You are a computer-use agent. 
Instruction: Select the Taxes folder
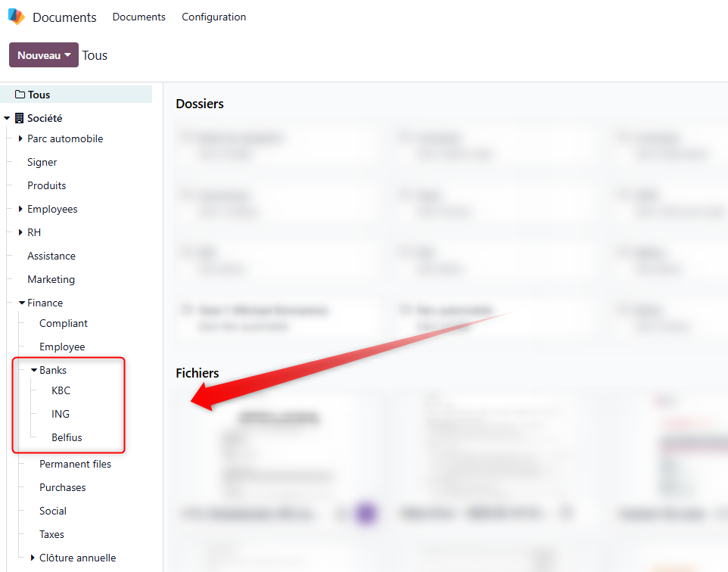click(x=51, y=534)
